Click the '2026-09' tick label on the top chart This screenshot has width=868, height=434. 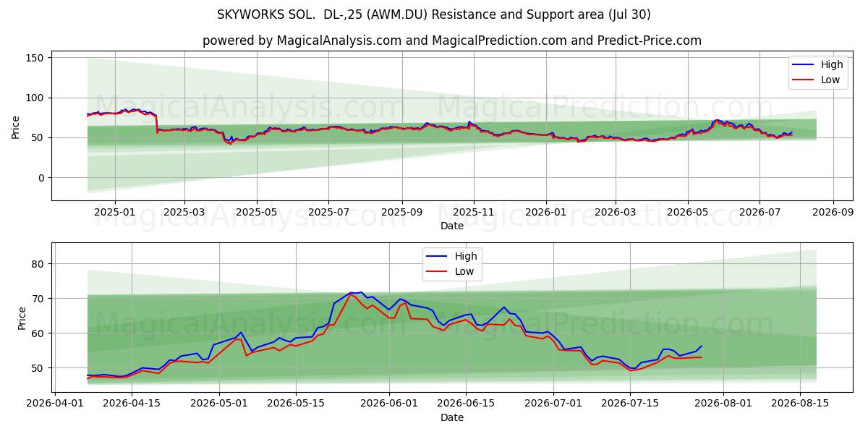coord(833,212)
